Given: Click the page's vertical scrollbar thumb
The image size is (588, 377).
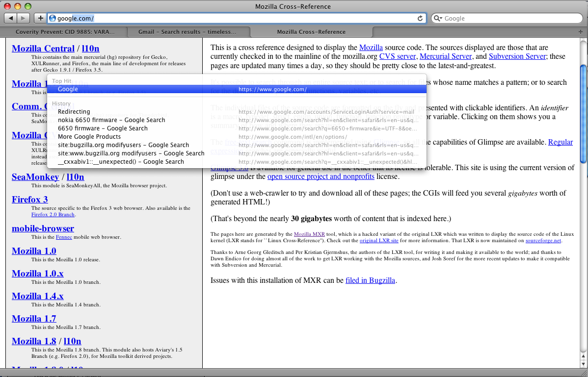Looking at the screenshot, I should pyautogui.click(x=583, y=113).
